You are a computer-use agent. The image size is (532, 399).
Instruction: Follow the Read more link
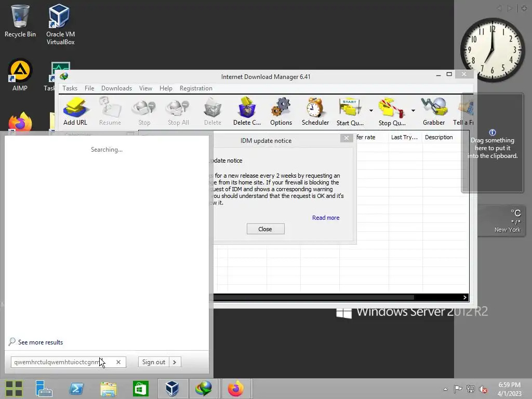(x=326, y=218)
